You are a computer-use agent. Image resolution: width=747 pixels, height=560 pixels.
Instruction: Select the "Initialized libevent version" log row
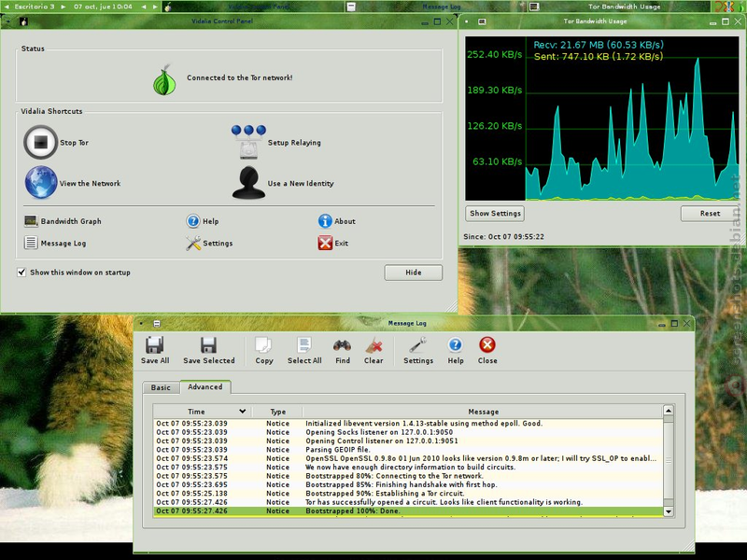[408, 424]
